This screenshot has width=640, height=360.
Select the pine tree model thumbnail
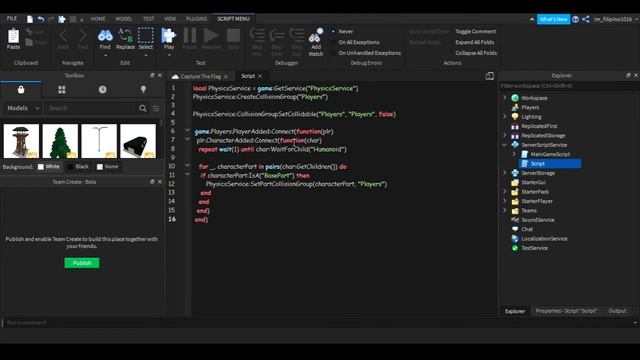[x=60, y=141]
